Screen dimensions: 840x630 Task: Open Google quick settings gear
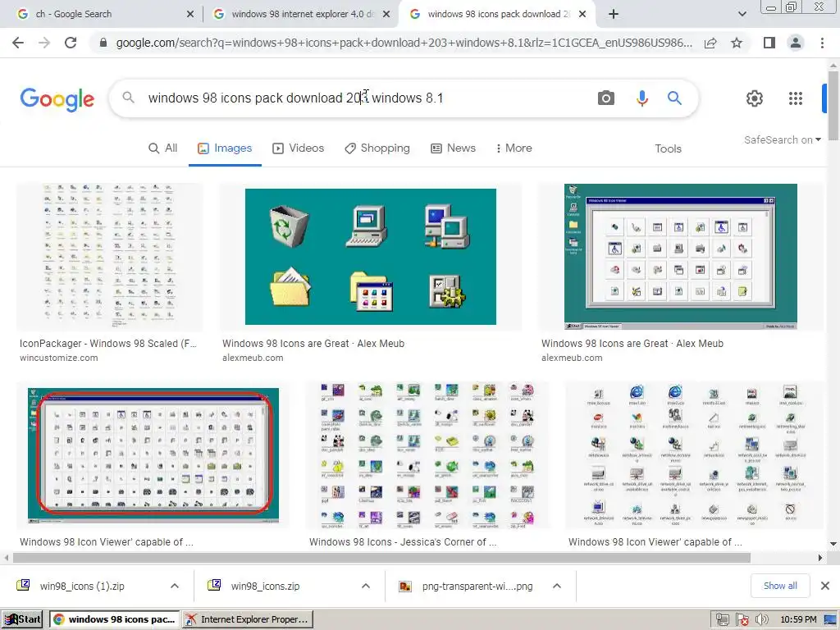tap(755, 98)
